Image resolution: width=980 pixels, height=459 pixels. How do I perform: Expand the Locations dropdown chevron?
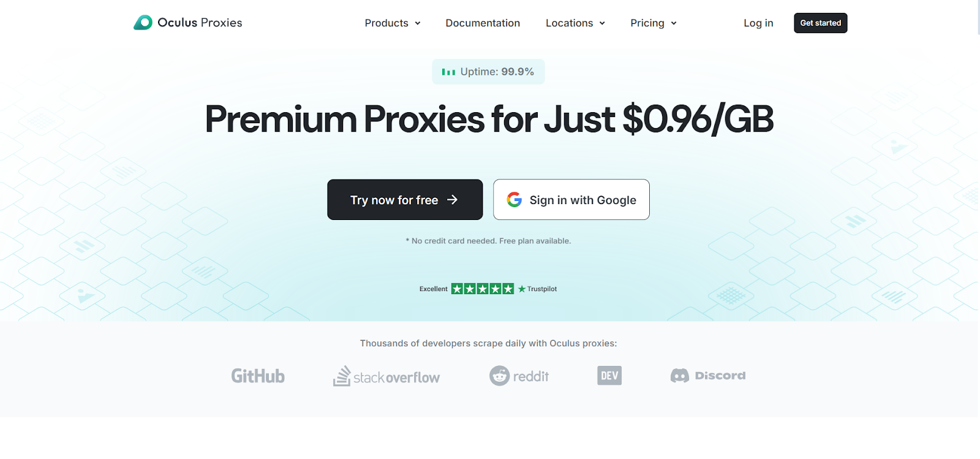pyautogui.click(x=602, y=23)
